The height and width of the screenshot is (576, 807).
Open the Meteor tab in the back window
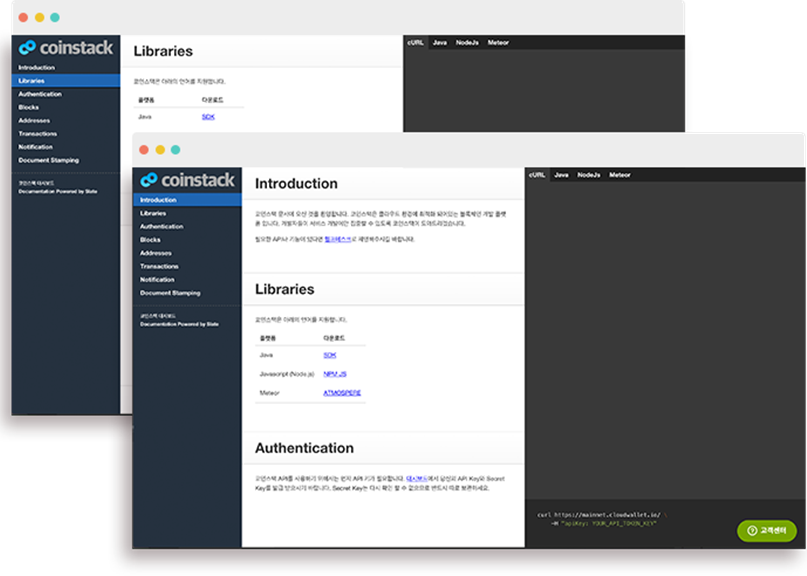(x=498, y=43)
